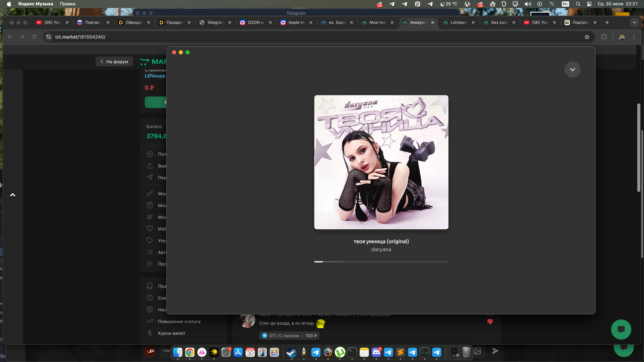
Task: Open Spotlight search in the menu bar
Action: (x=578, y=4)
